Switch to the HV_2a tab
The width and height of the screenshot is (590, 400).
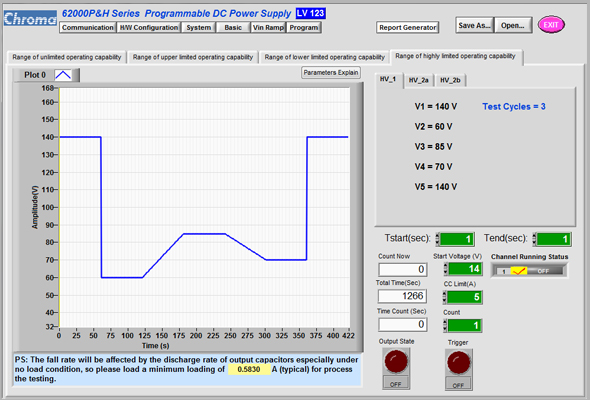(x=418, y=80)
